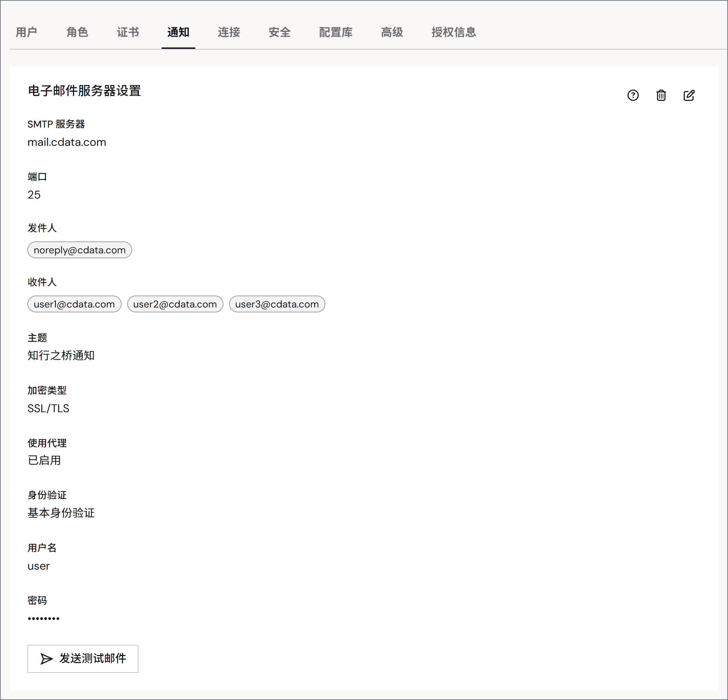Click the SMTP 服务器 label
The height and width of the screenshot is (700, 728).
56,124
